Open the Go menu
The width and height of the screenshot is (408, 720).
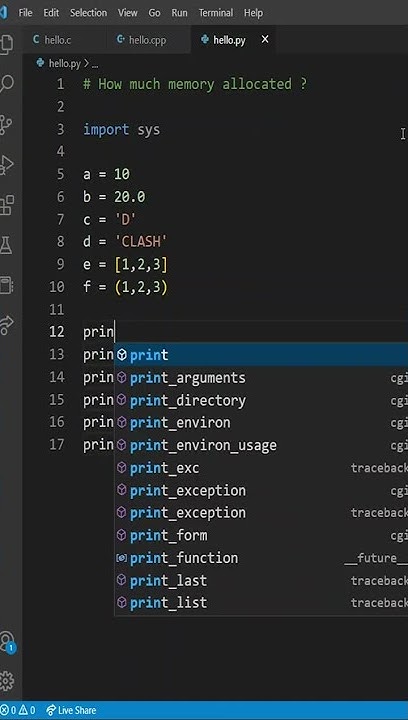tap(154, 13)
